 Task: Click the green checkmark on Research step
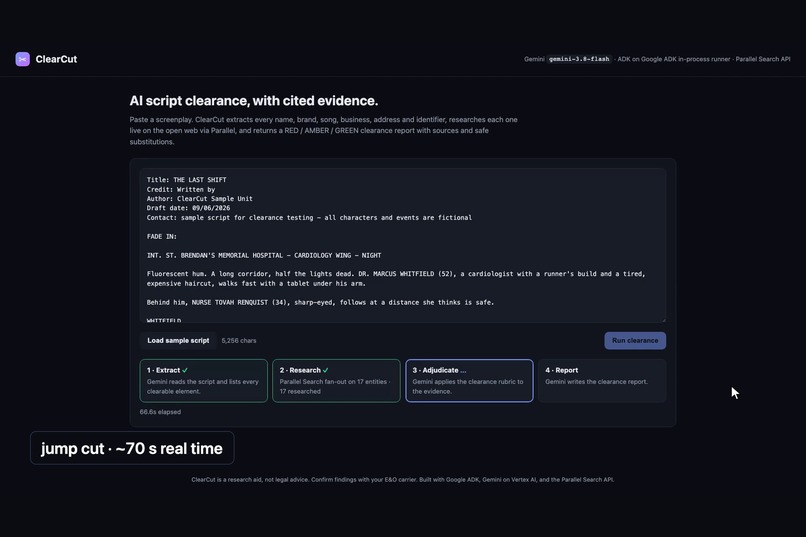325,370
